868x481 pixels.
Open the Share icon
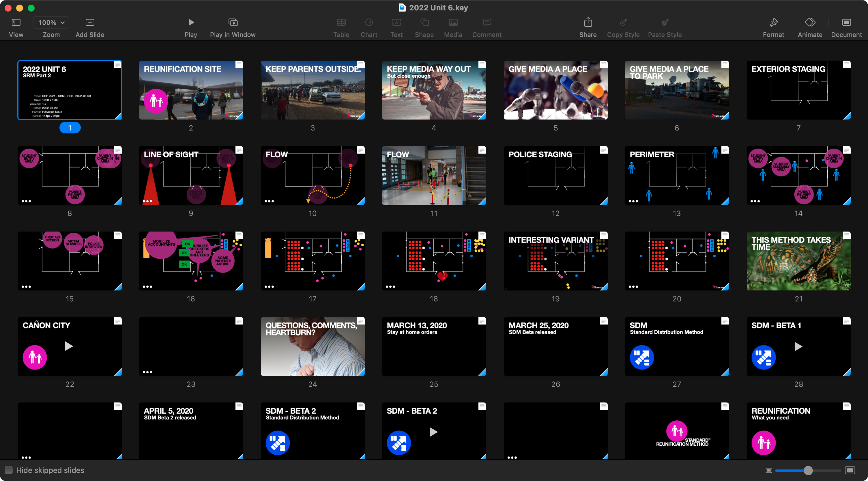[x=588, y=22]
